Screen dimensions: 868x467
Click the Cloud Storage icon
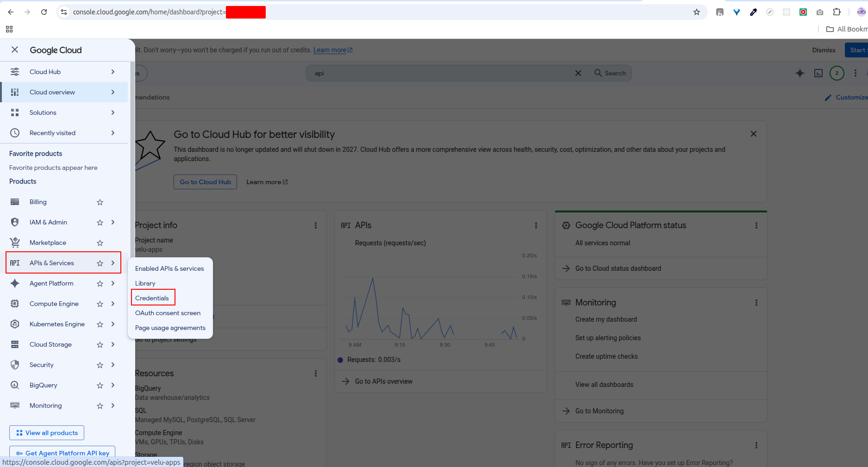coord(15,344)
